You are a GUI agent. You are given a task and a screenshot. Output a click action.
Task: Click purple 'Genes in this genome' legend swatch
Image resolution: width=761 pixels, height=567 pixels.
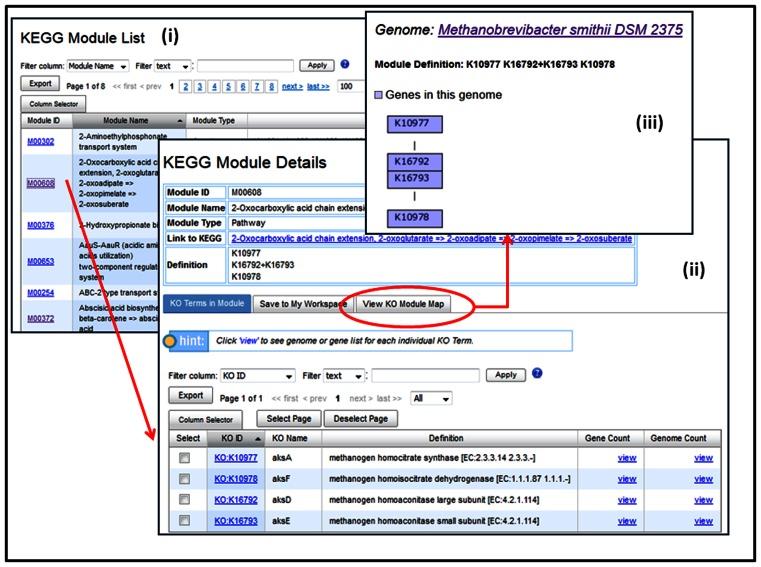tap(379, 95)
